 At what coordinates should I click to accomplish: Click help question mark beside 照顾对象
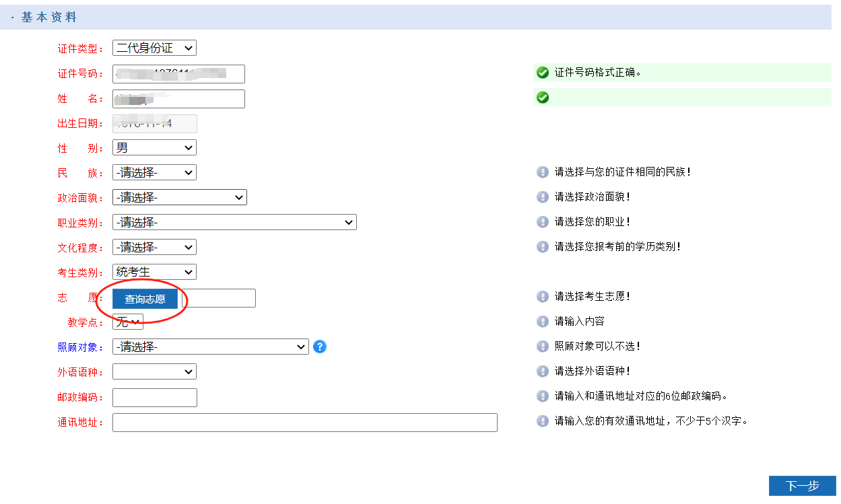click(x=320, y=347)
